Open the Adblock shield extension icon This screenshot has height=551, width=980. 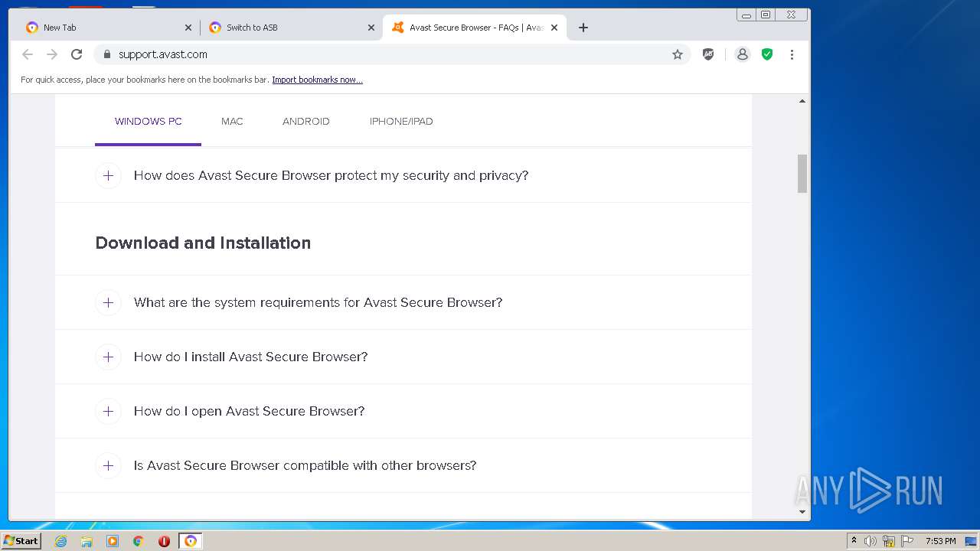708,54
